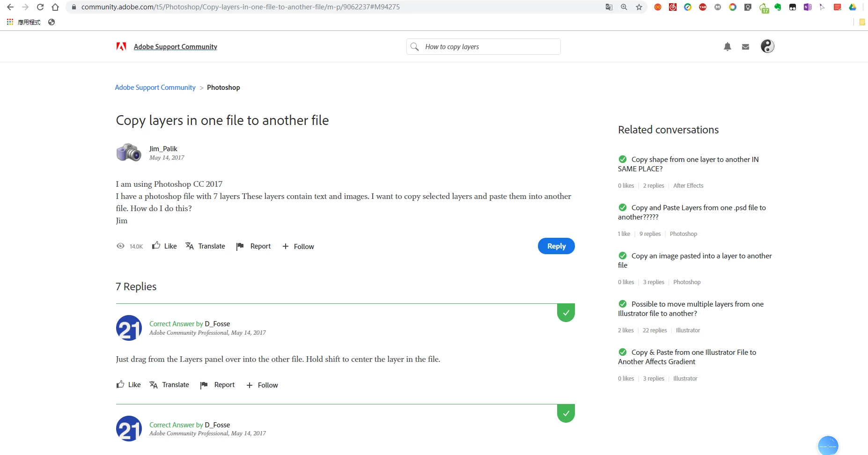Screen dimensions: 868x455
Task: Click Like label on first reply
Action: click(134, 385)
